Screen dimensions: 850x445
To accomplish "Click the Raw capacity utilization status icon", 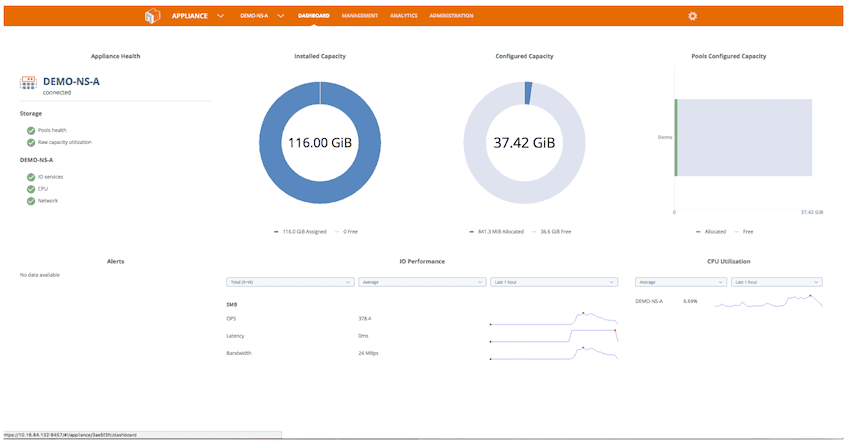I will click(x=31, y=142).
